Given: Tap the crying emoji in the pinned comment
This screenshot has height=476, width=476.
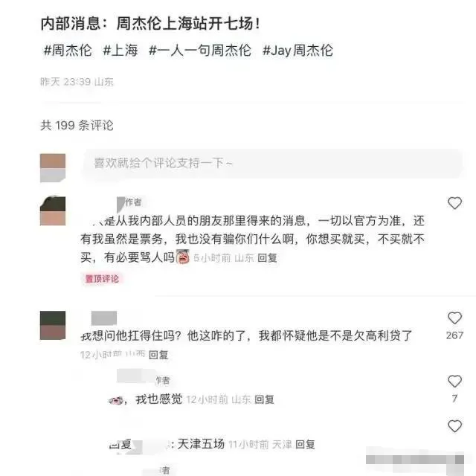Looking at the screenshot, I should [x=183, y=257].
